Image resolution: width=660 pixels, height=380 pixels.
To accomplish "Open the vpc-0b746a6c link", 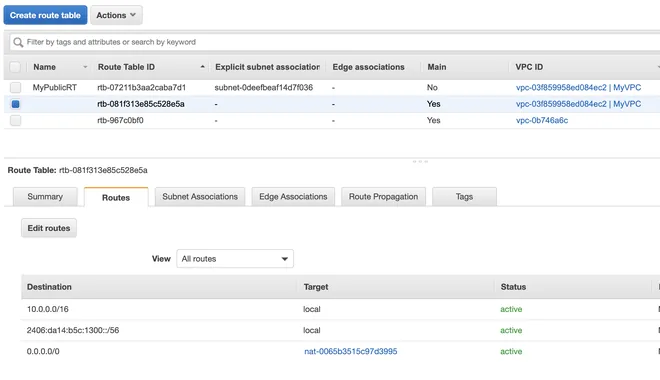I will (542, 120).
